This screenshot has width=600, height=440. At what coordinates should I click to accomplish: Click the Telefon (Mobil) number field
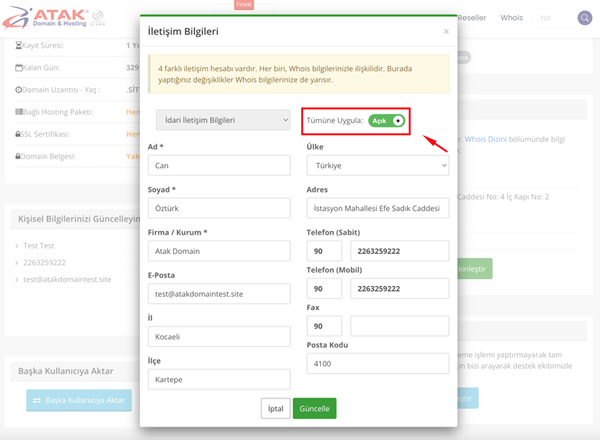(x=399, y=289)
